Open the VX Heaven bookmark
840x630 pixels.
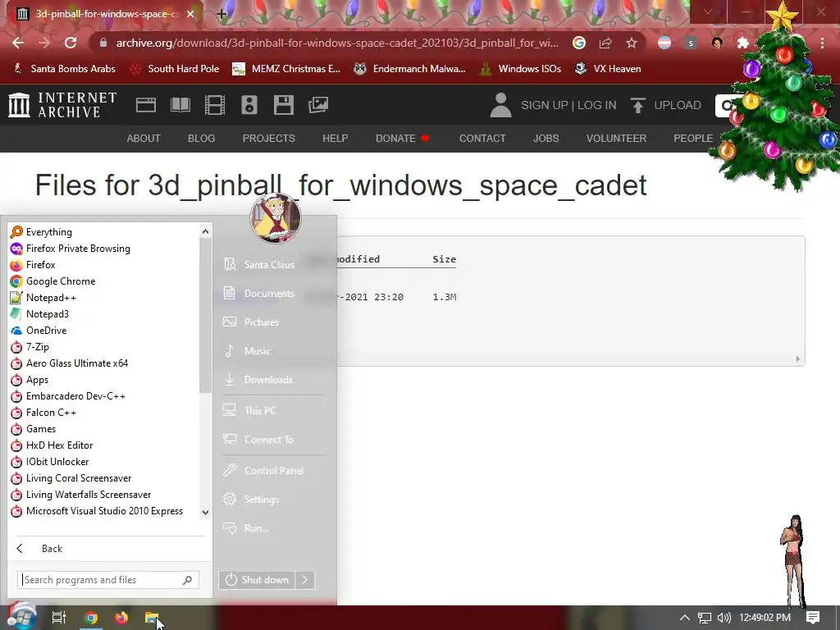coord(608,69)
